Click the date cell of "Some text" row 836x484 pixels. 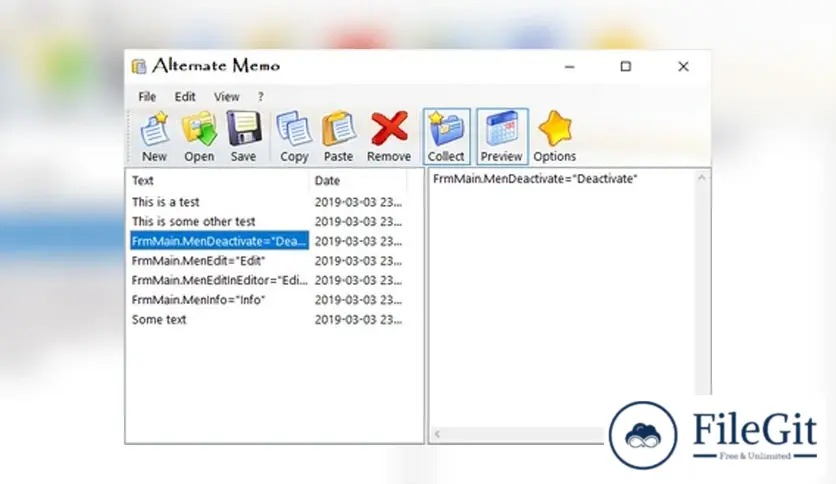click(x=358, y=319)
